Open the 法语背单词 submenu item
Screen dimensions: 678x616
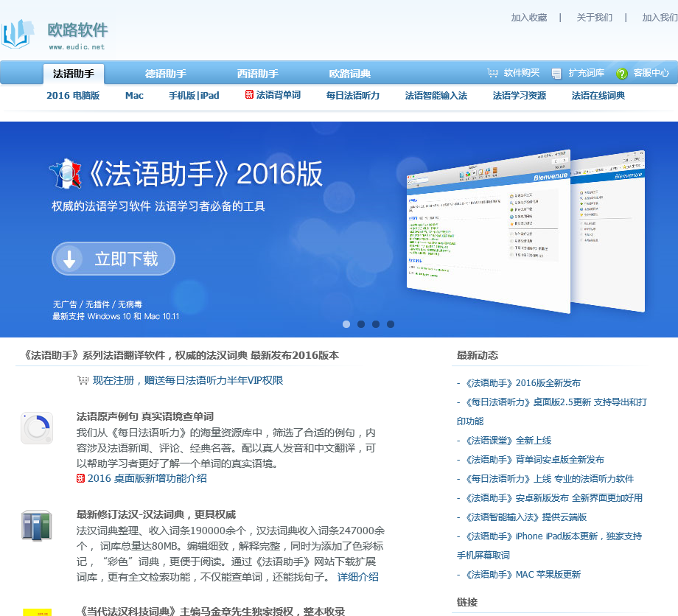[279, 95]
